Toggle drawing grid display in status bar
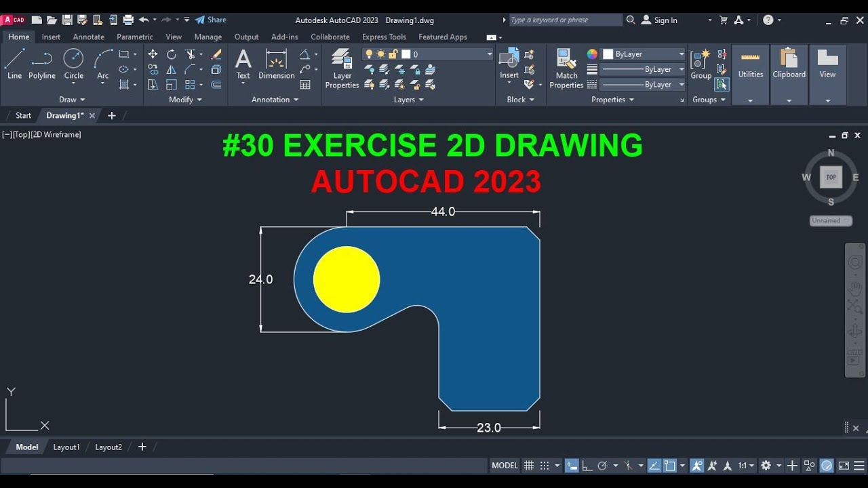This screenshot has width=868, height=488. click(x=529, y=466)
